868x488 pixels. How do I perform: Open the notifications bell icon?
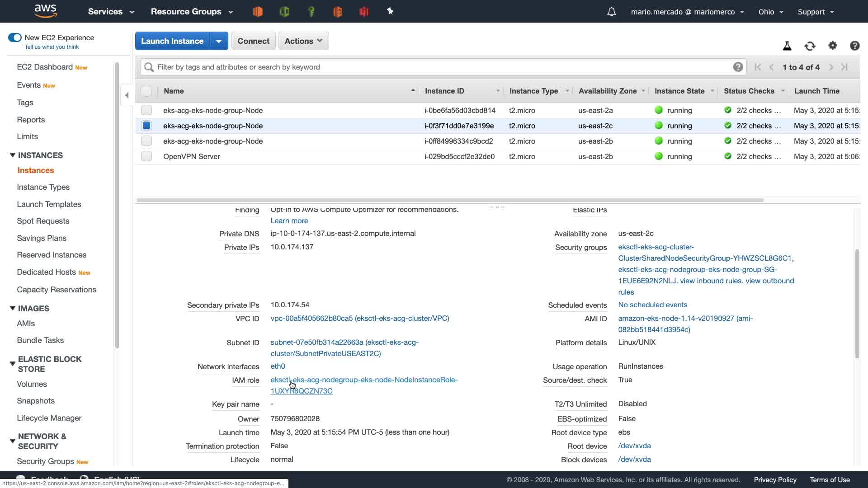coord(611,12)
